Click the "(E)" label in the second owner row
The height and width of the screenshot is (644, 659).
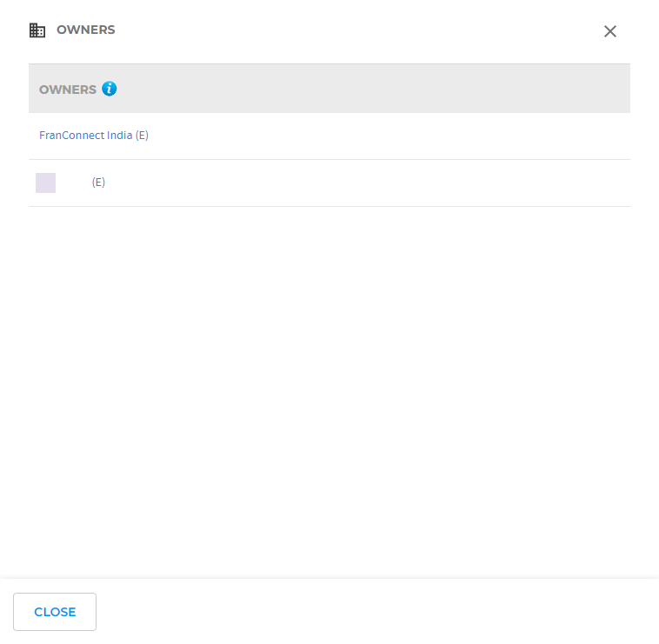(98, 183)
